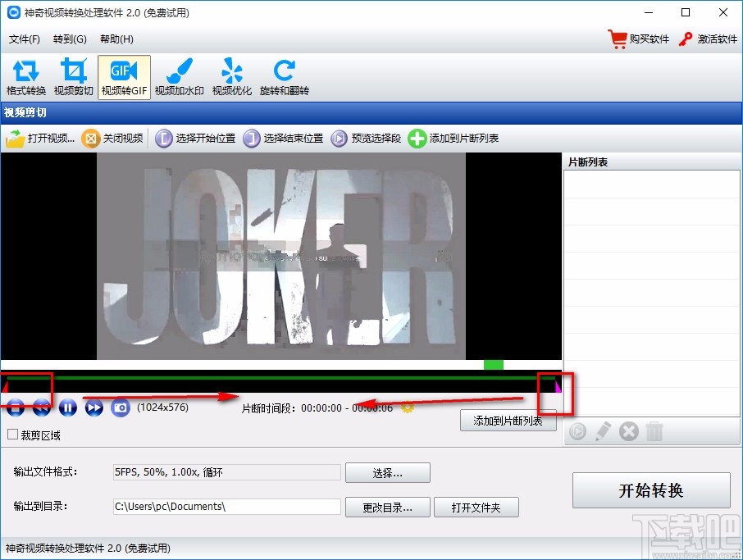
Task: Open the File (文件) menu
Action: pos(24,39)
